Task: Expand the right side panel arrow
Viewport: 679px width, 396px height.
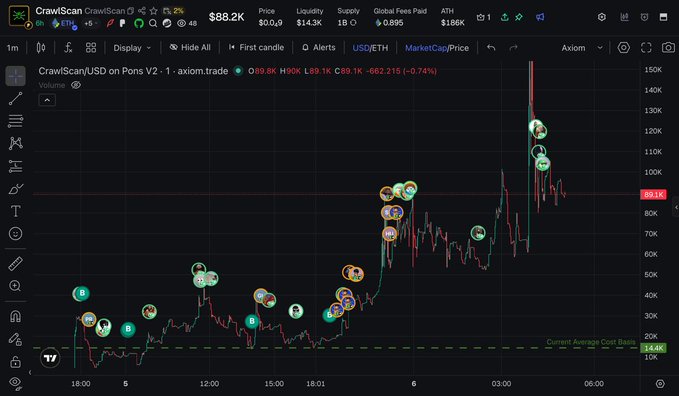Action: pos(676,208)
